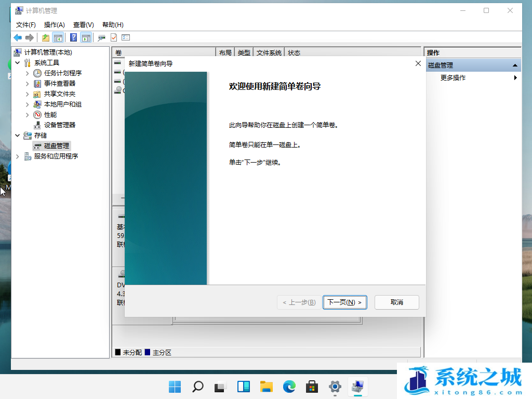Screen dimensions: 532x399
Task: Expand the 服务和应用程序 node
Action: click(x=18, y=156)
